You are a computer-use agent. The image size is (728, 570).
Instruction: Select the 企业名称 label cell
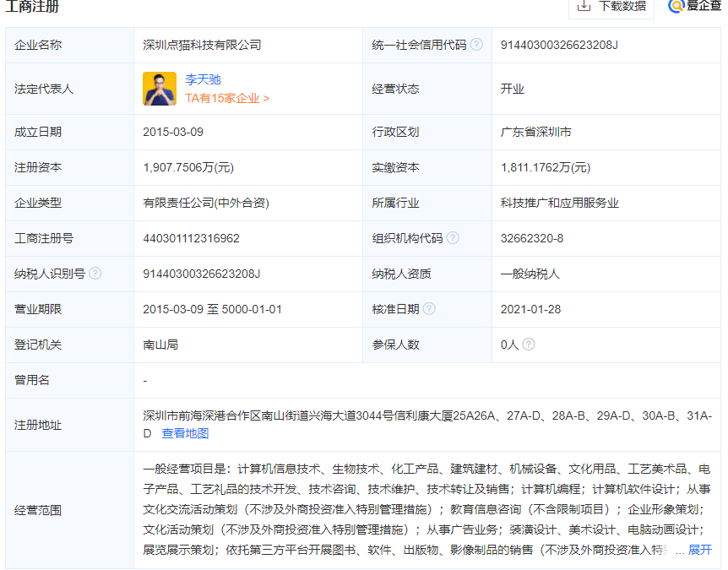tap(69, 45)
